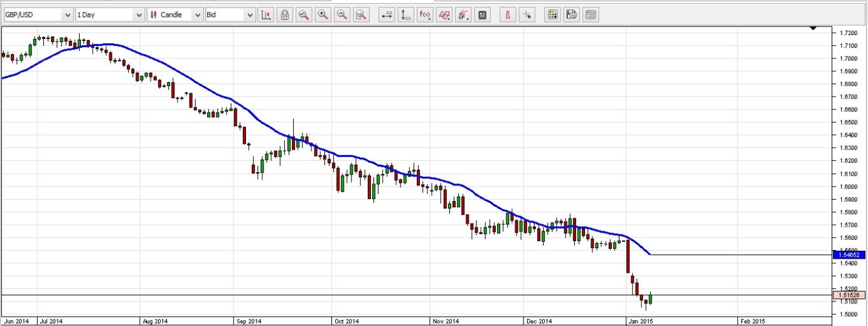Click the Jan 2015 date axis label
868x326 pixels.
tap(642, 321)
